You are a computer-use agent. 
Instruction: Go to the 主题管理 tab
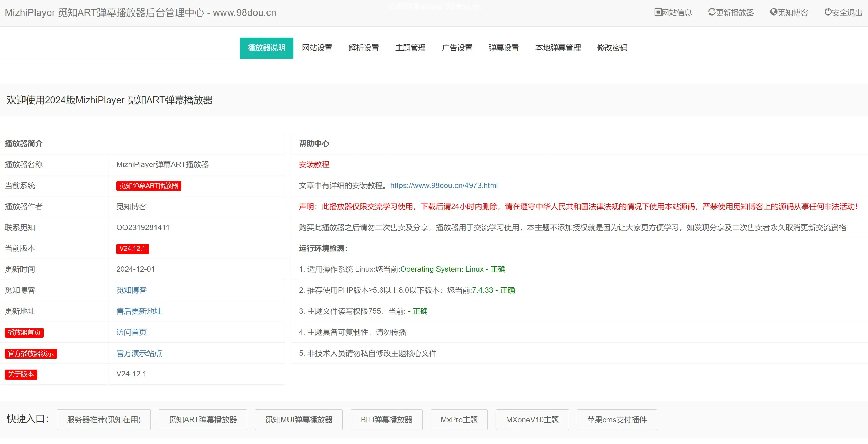coord(410,48)
